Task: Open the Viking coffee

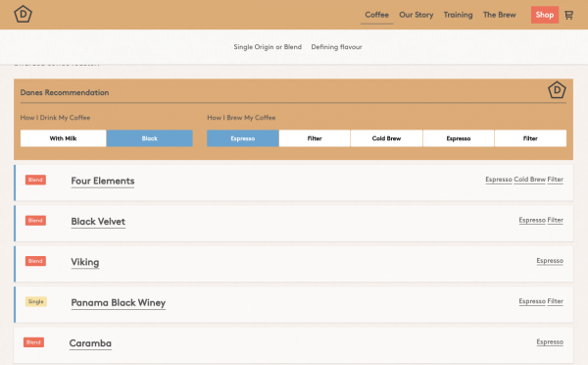Action: 85,262
